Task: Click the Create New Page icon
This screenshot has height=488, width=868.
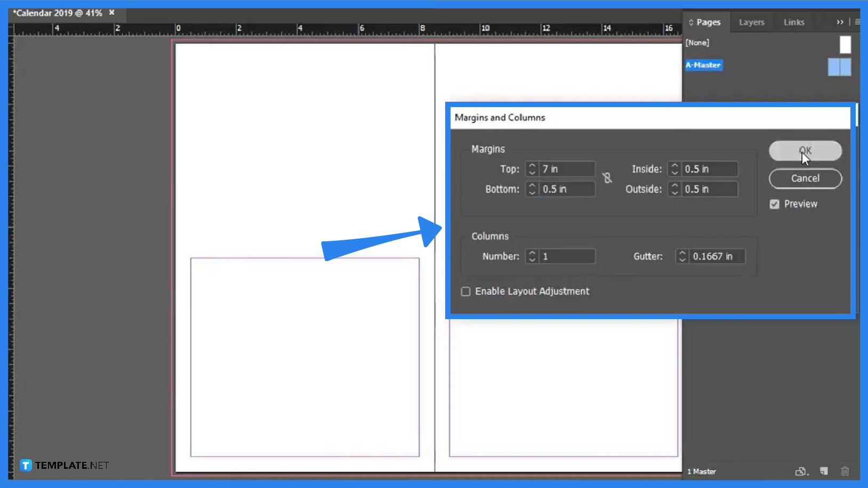Action: click(824, 471)
